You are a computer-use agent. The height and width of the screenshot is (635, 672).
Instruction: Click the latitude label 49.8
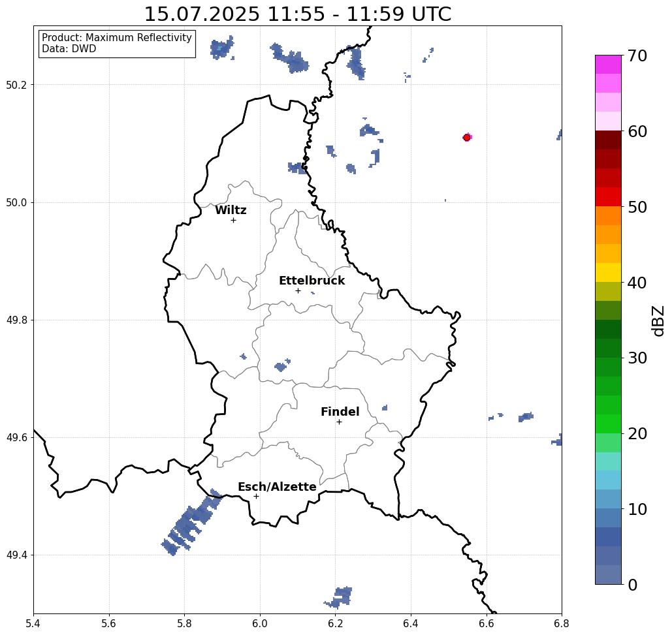point(16,320)
